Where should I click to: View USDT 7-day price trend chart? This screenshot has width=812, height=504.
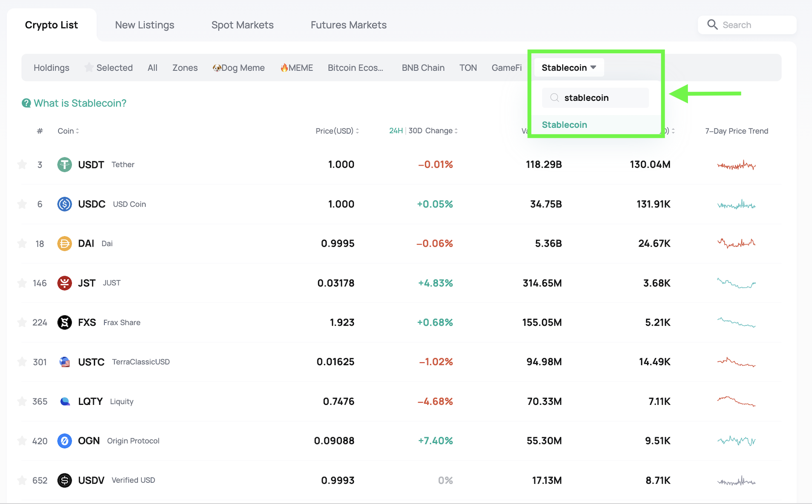(736, 165)
